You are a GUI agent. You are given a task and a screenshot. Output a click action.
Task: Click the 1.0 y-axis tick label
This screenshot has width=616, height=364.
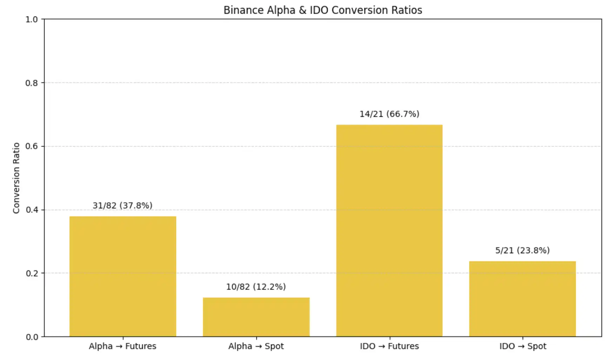pos(32,20)
